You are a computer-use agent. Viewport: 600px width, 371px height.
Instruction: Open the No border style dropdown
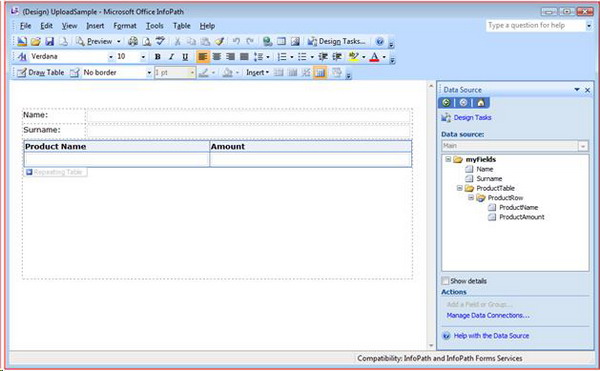149,73
